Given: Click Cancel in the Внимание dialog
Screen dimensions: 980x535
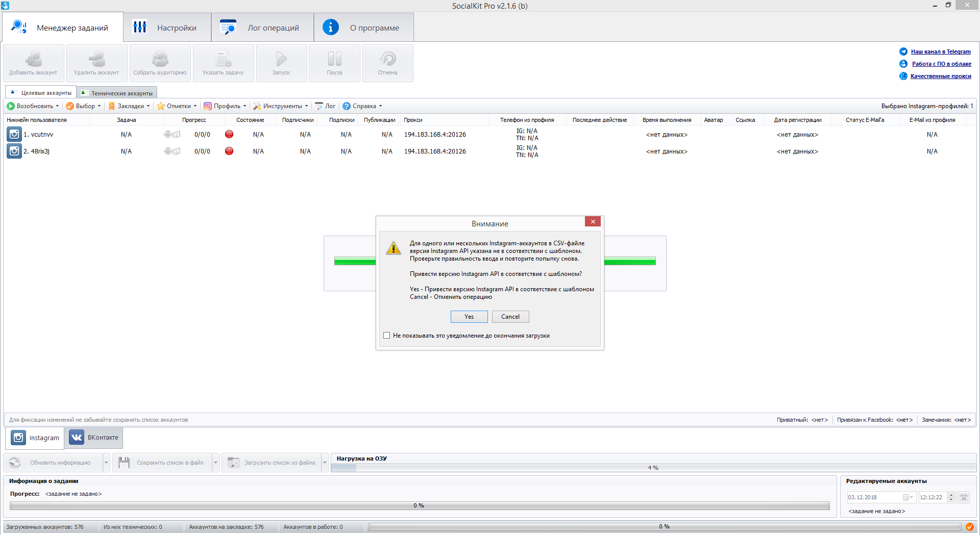Looking at the screenshot, I should coord(510,317).
